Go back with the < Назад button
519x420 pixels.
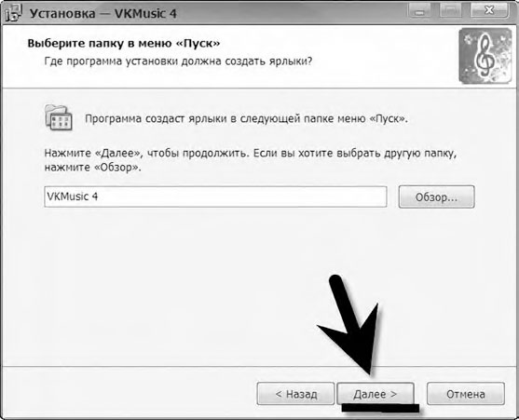click(x=295, y=394)
